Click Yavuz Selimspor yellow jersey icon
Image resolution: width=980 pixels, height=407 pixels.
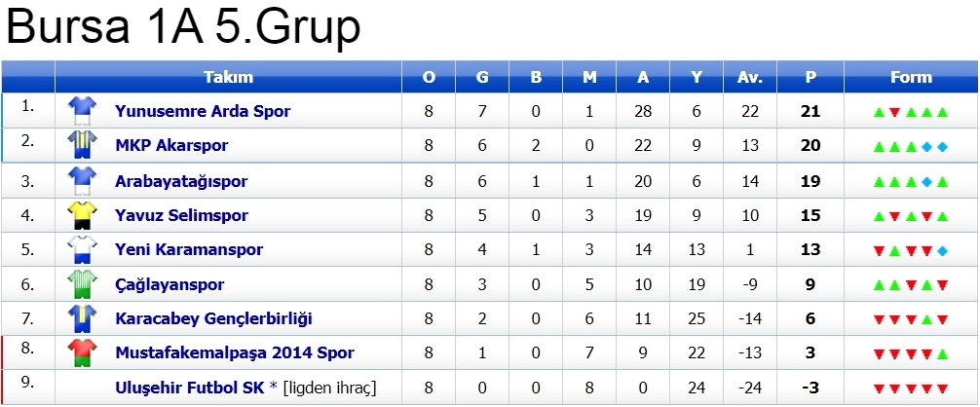tap(81, 215)
